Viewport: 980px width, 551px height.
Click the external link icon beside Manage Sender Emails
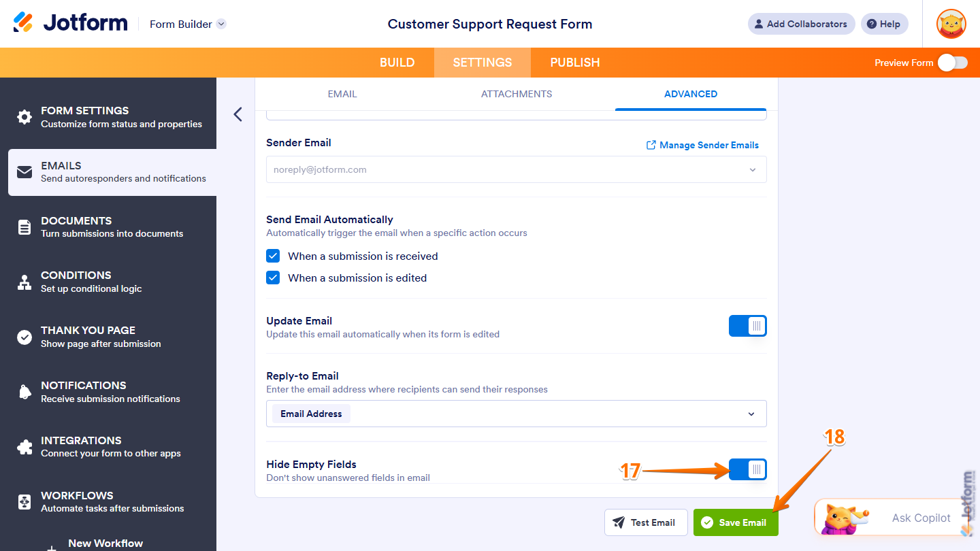[x=651, y=145]
